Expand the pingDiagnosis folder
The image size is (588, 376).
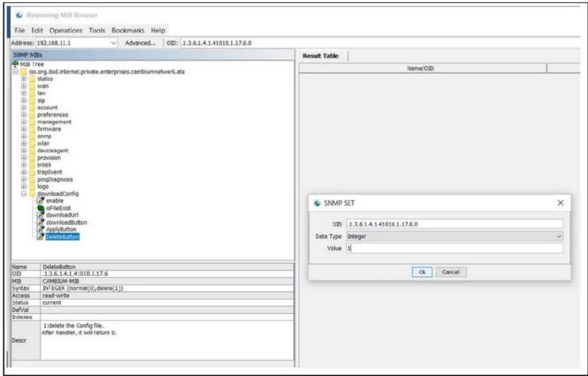click(x=24, y=179)
